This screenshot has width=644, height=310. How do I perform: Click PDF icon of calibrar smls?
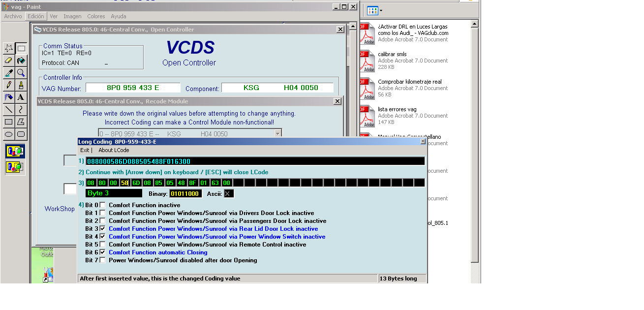(367, 61)
